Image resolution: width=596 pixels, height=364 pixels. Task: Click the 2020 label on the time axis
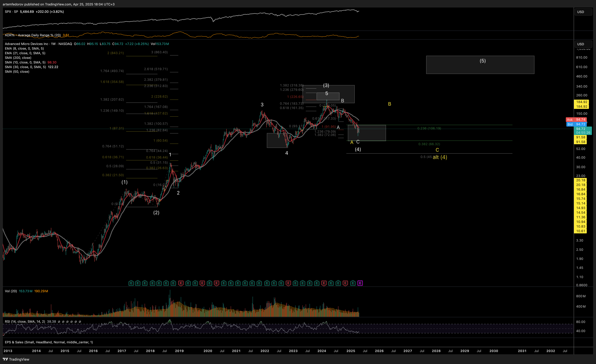pyautogui.click(x=208, y=351)
